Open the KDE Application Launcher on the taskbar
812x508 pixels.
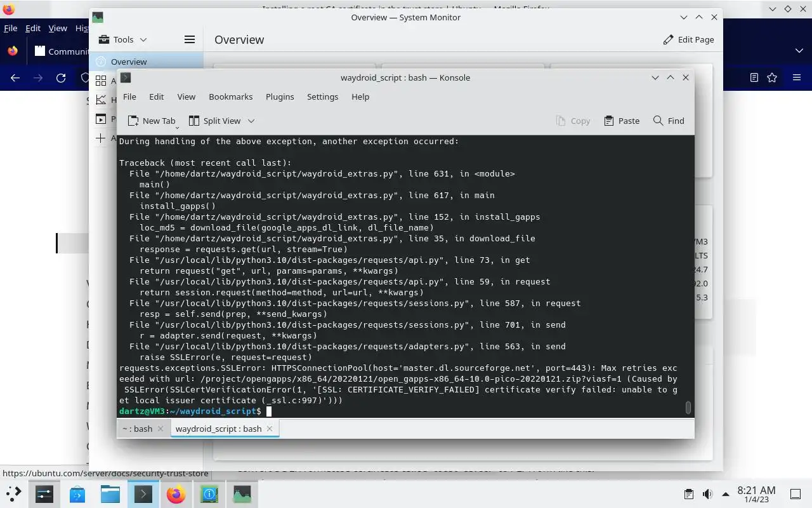click(13, 494)
